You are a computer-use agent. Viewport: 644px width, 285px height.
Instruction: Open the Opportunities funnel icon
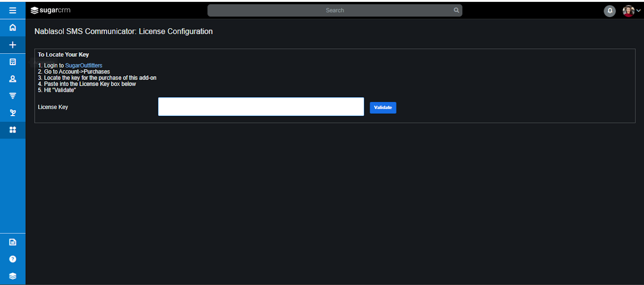click(x=13, y=96)
